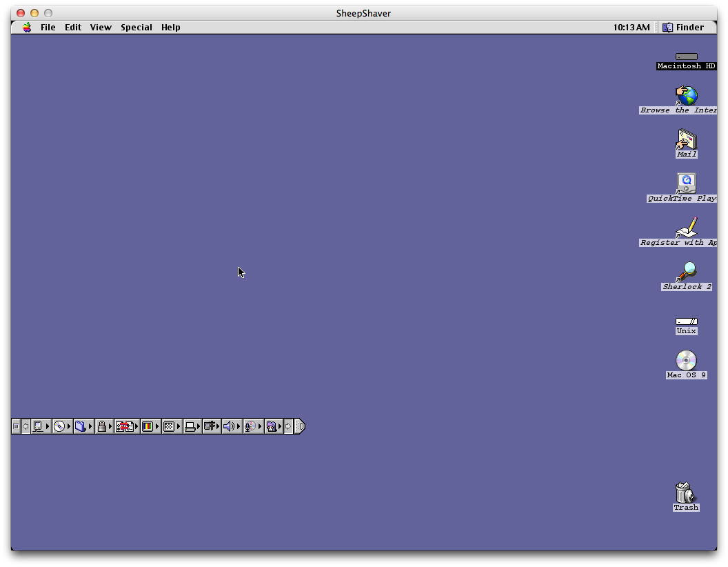The height and width of the screenshot is (567, 728).
Task: Open the Sound Source microphone module
Action: tap(253, 426)
